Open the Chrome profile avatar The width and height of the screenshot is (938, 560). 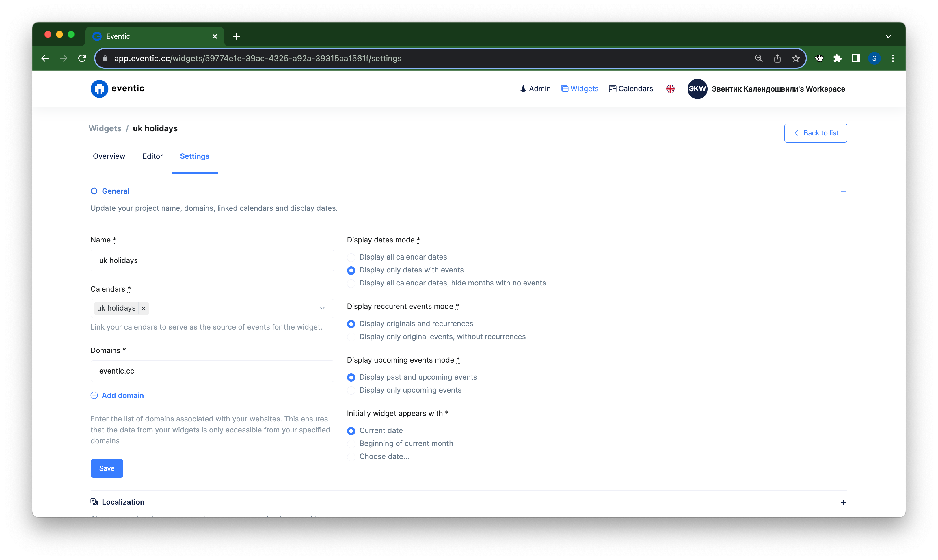[x=874, y=59]
